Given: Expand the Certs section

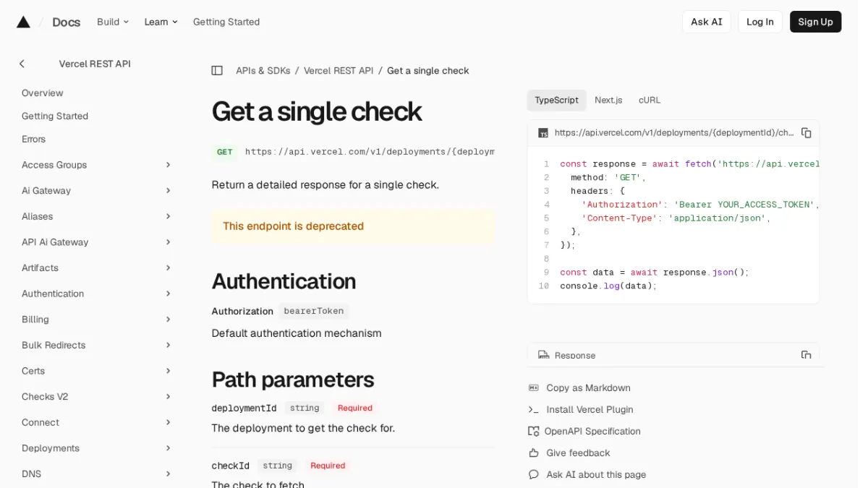Looking at the screenshot, I should pos(168,371).
